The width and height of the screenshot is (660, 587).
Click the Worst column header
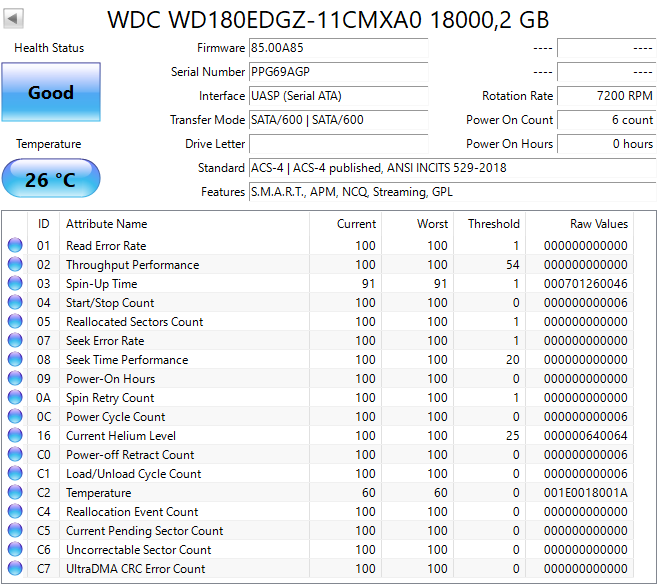click(418, 224)
